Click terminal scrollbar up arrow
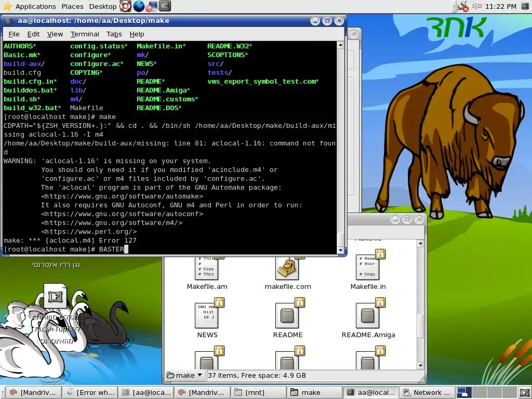Image resolution: width=532 pixels, height=399 pixels. (341, 45)
